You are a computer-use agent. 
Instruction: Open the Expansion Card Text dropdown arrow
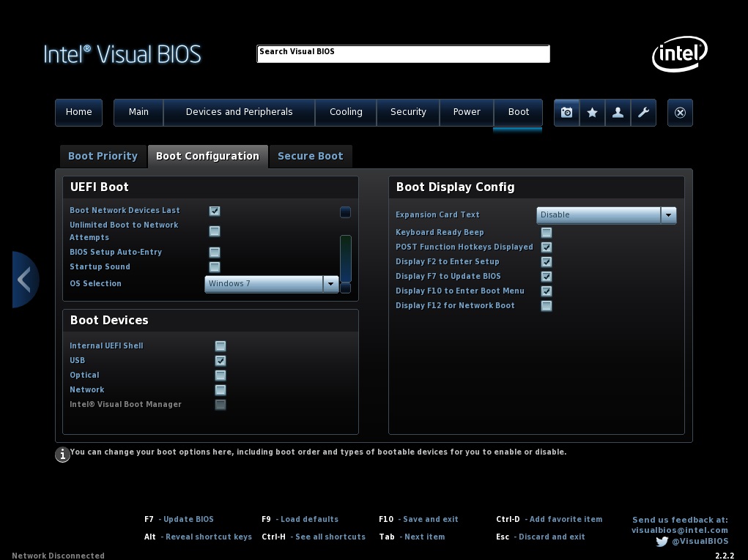668,215
